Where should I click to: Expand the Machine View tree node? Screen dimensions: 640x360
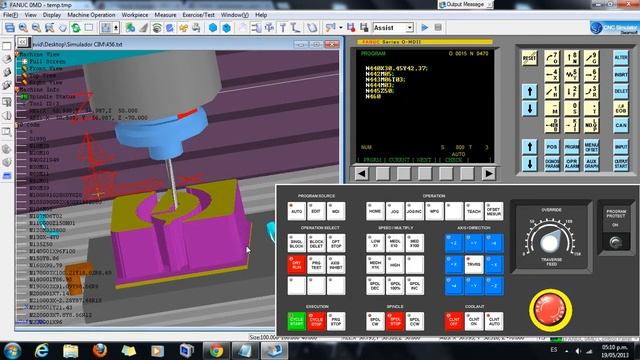pyautogui.click(x=18, y=54)
